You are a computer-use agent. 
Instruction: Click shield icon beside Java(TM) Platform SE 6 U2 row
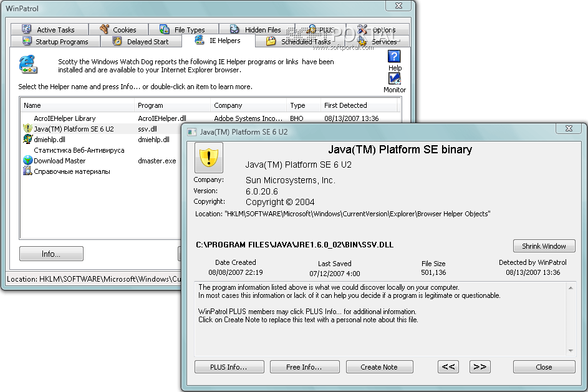coord(28,128)
